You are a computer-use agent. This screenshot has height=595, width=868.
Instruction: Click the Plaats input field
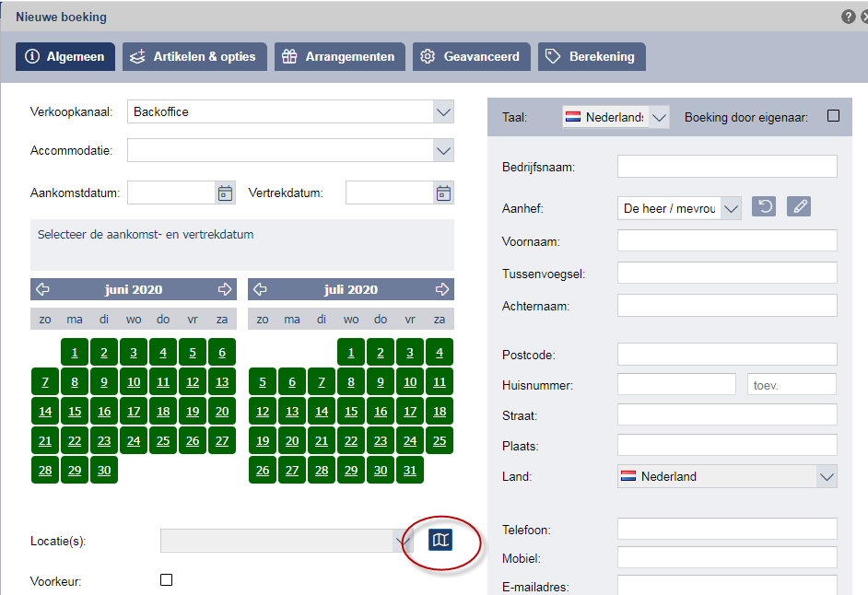[x=727, y=445]
